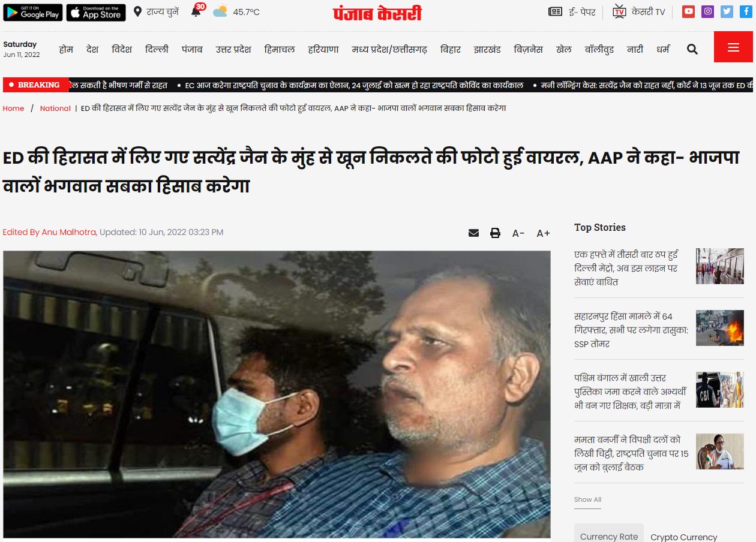This screenshot has width=756, height=542.
Task: Click the National breadcrumb link
Action: [x=55, y=109]
